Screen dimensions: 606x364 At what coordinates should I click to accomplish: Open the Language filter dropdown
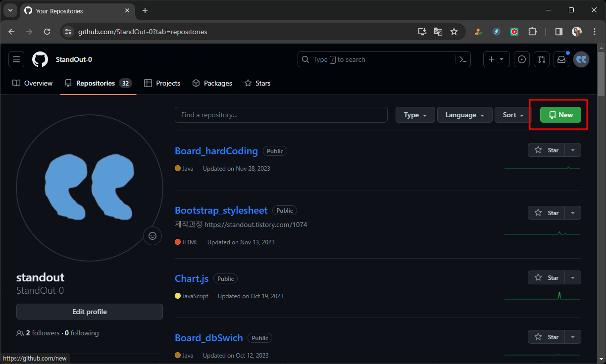click(x=465, y=115)
